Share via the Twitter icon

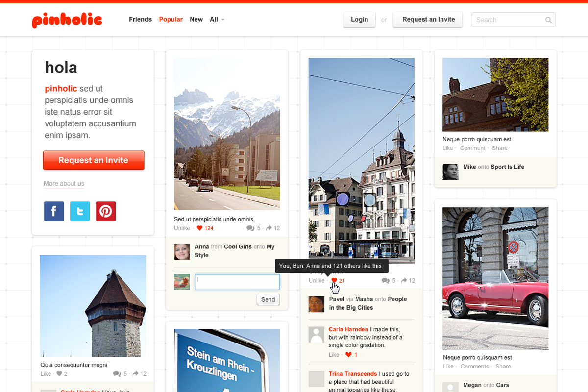[80, 211]
